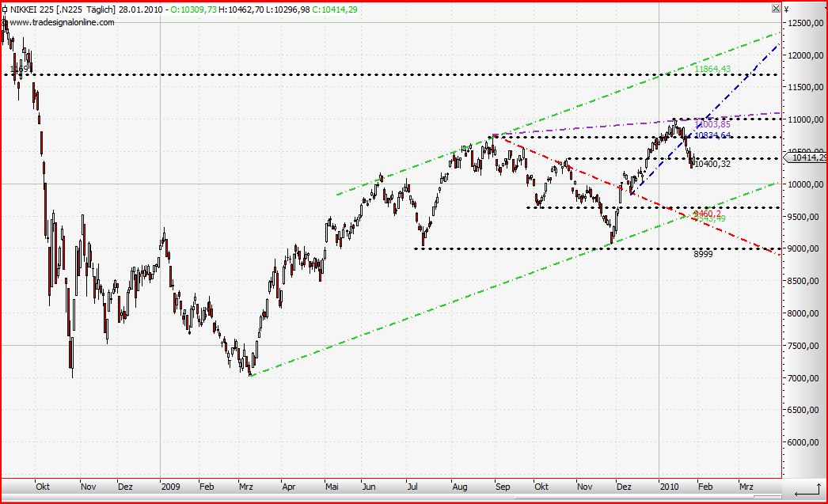This screenshot has width=828, height=504.
Task: Select the label 10834,64 near resistance
Action: [x=712, y=136]
